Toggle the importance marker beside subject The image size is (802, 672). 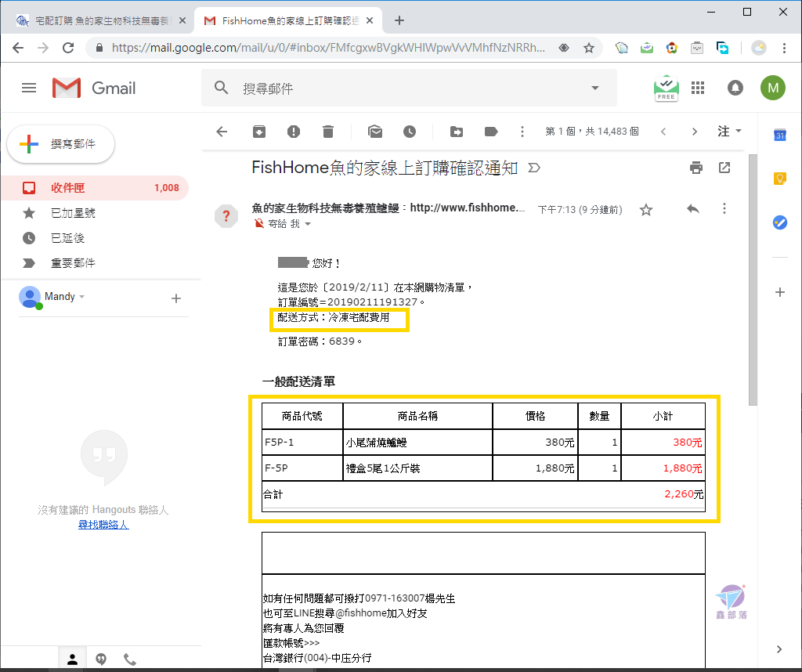[534, 168]
